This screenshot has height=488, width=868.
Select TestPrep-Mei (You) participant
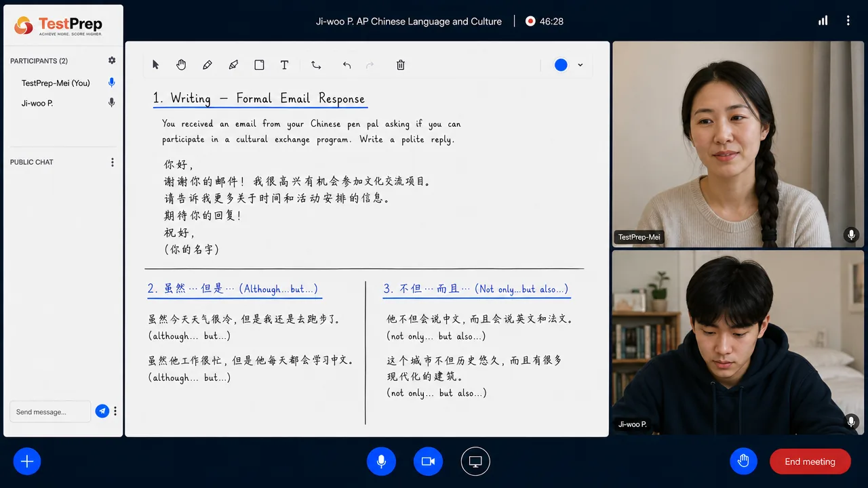tap(56, 83)
